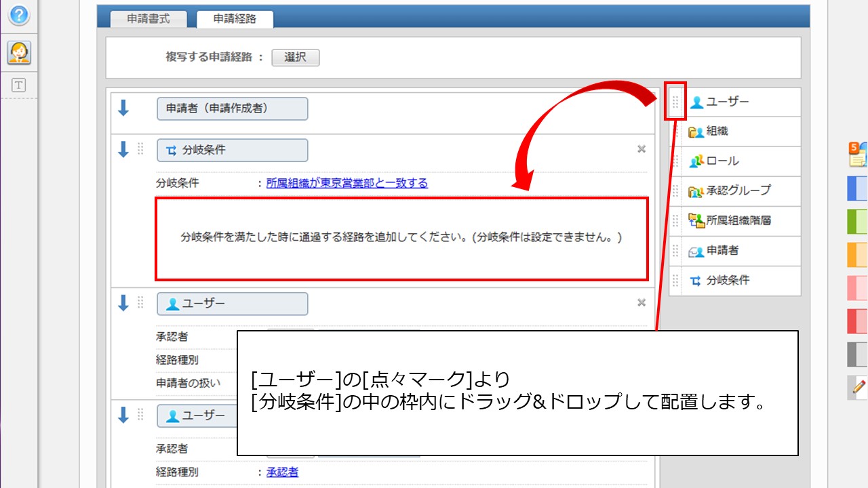Open the sticky note icon with badge 5
The image size is (868, 488).
(858, 155)
